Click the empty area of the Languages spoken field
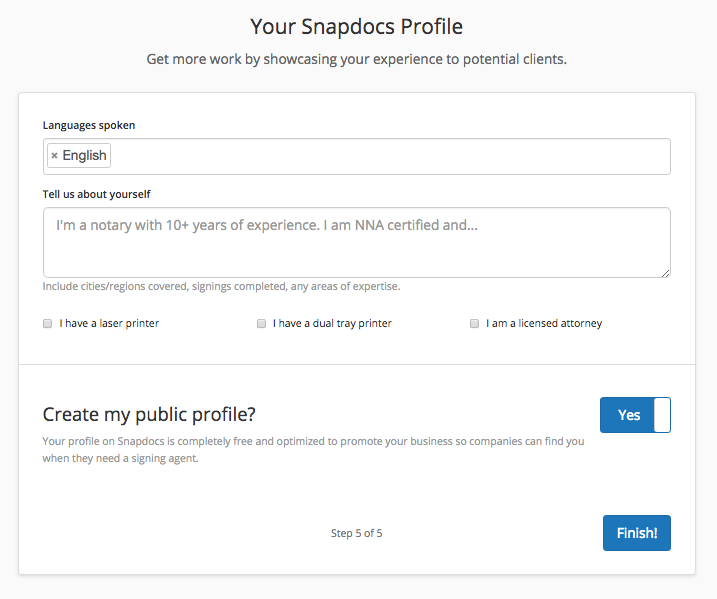 390,156
